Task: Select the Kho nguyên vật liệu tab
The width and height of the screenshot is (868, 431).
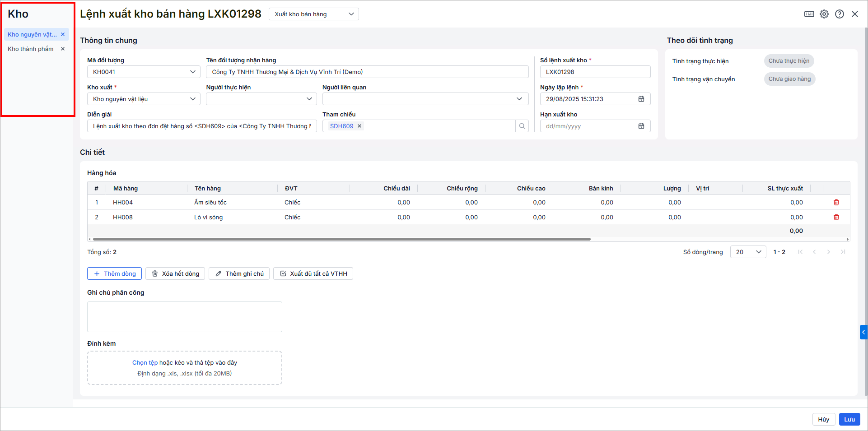Action: 32,34
